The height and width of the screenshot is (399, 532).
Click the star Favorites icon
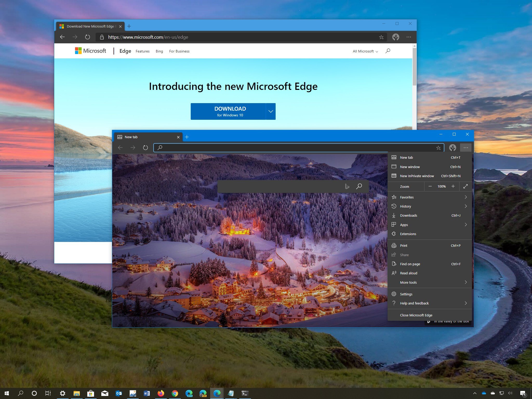[x=394, y=197]
